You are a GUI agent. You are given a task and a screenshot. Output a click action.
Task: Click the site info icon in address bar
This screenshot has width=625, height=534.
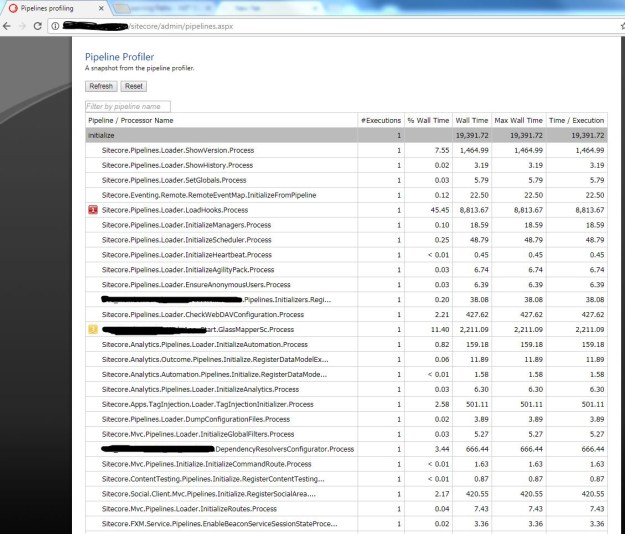(56, 25)
